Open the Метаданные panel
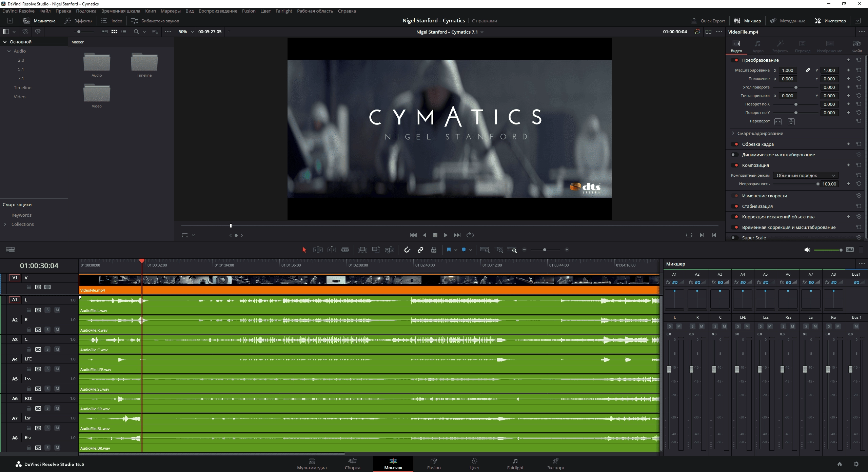Screen dimensions: 868x472 (787, 21)
